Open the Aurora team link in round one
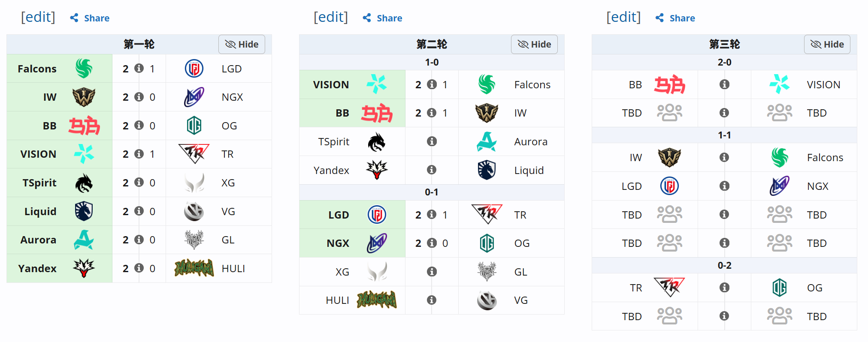The height and width of the screenshot is (342, 868). (38, 240)
